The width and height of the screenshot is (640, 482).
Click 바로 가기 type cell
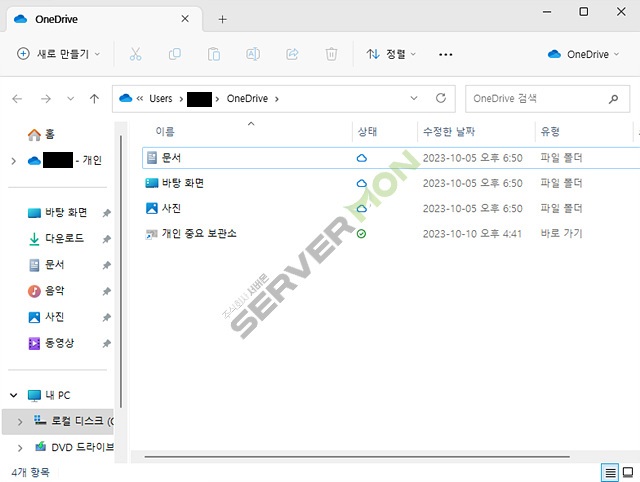561,233
